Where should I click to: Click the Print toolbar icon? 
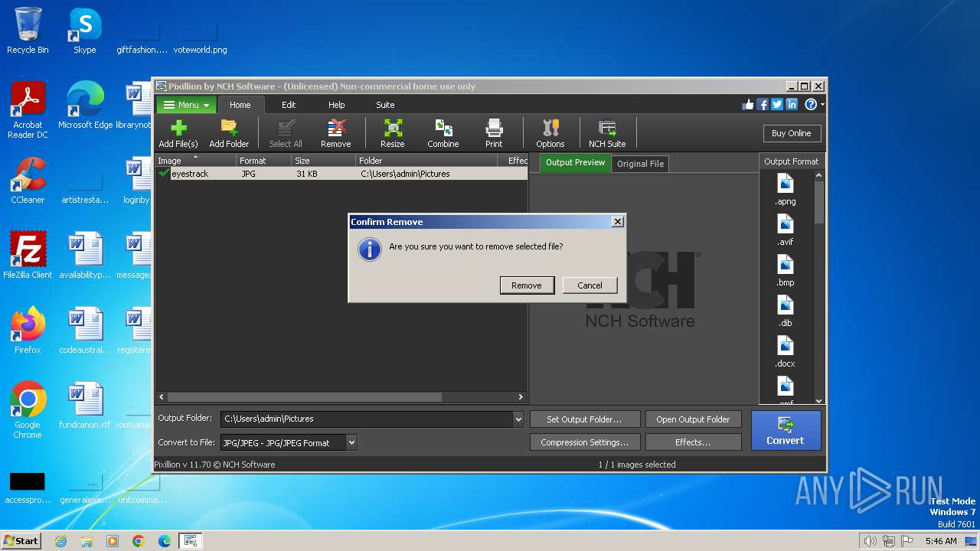[494, 133]
